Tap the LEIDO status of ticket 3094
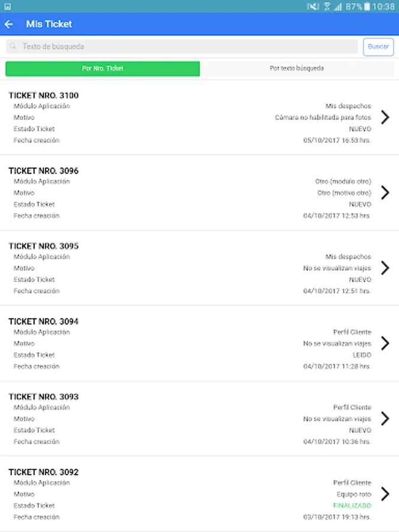The width and height of the screenshot is (399, 532). [x=362, y=355]
